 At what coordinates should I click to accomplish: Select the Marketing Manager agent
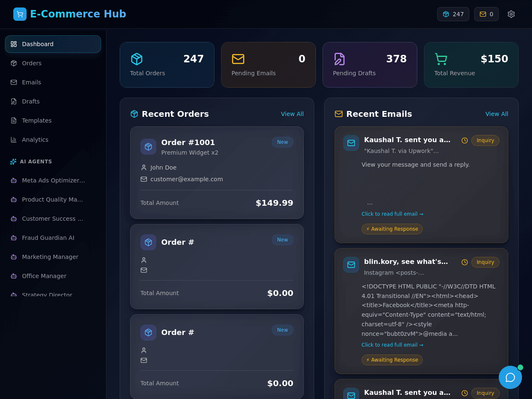coord(53,257)
